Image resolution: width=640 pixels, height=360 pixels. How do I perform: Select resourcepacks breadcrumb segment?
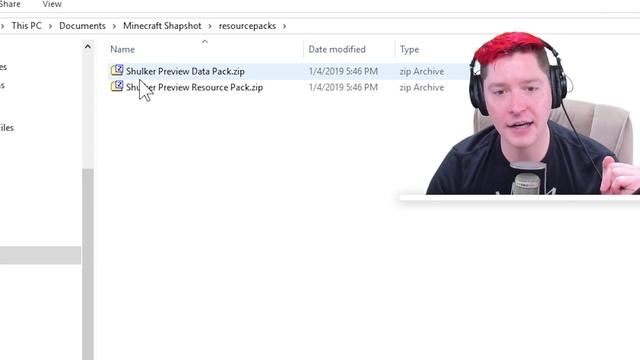pyautogui.click(x=247, y=26)
